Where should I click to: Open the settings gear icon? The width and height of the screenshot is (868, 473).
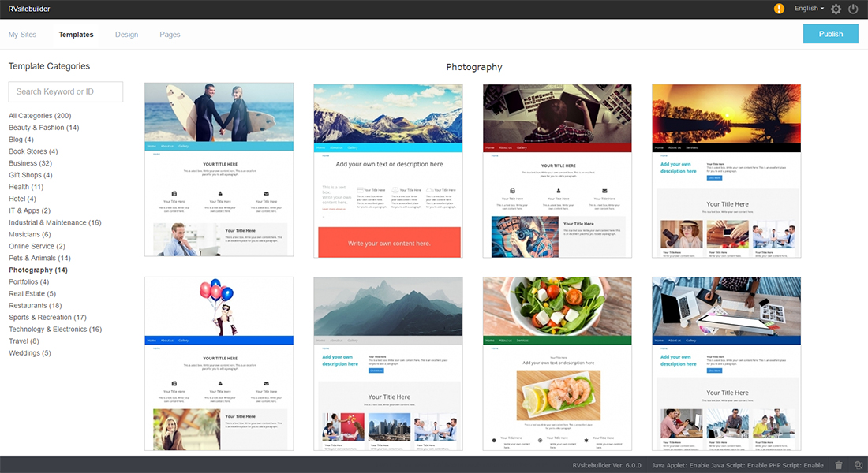tap(836, 9)
